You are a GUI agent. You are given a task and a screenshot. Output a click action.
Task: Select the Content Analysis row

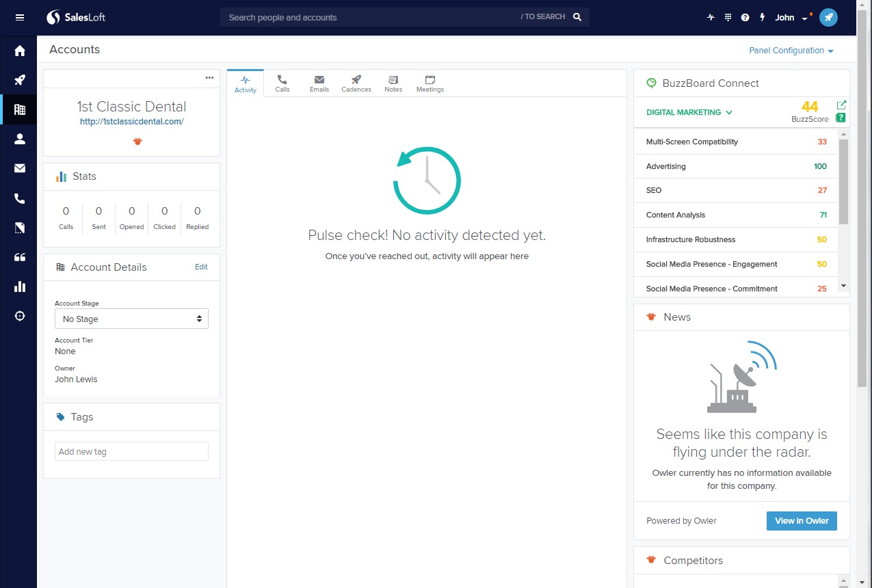[x=736, y=215]
